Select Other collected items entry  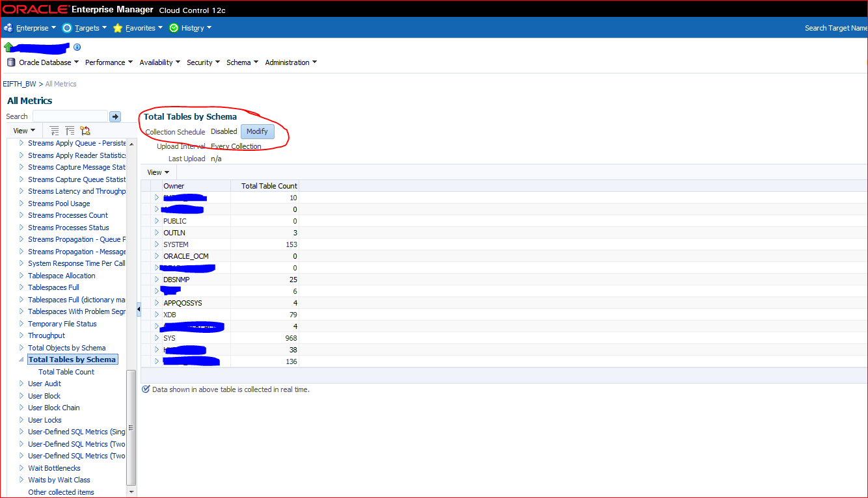(61, 492)
